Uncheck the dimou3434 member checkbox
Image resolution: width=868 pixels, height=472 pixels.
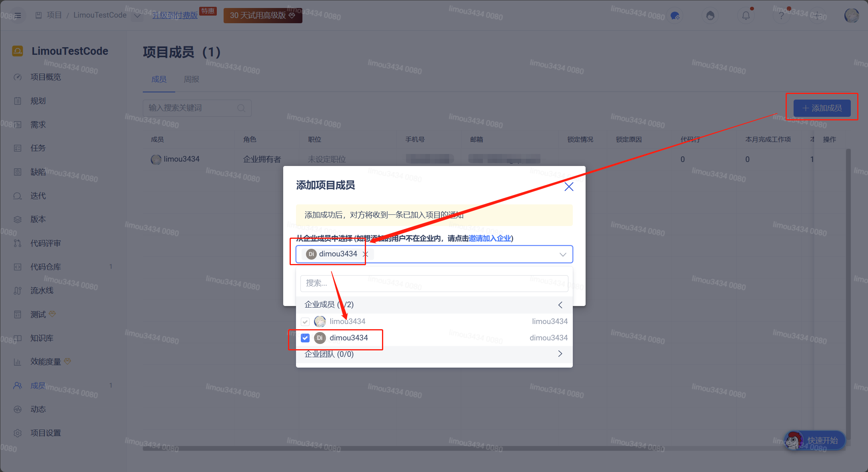(305, 338)
